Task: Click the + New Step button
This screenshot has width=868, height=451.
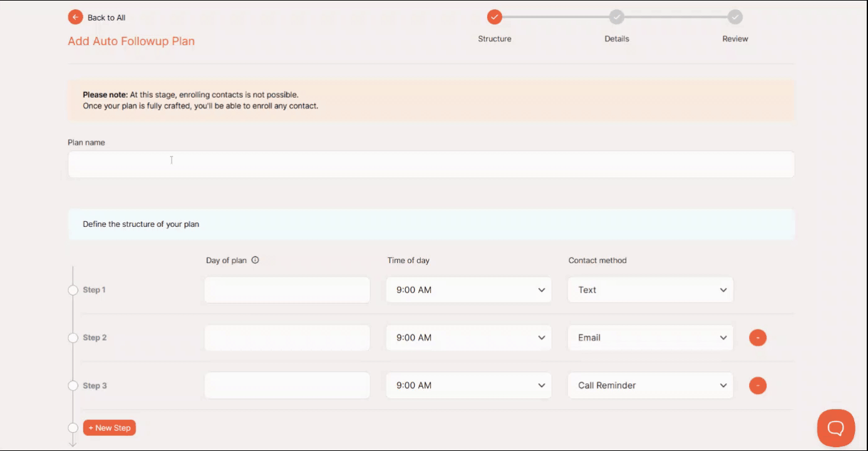Action: click(x=110, y=428)
